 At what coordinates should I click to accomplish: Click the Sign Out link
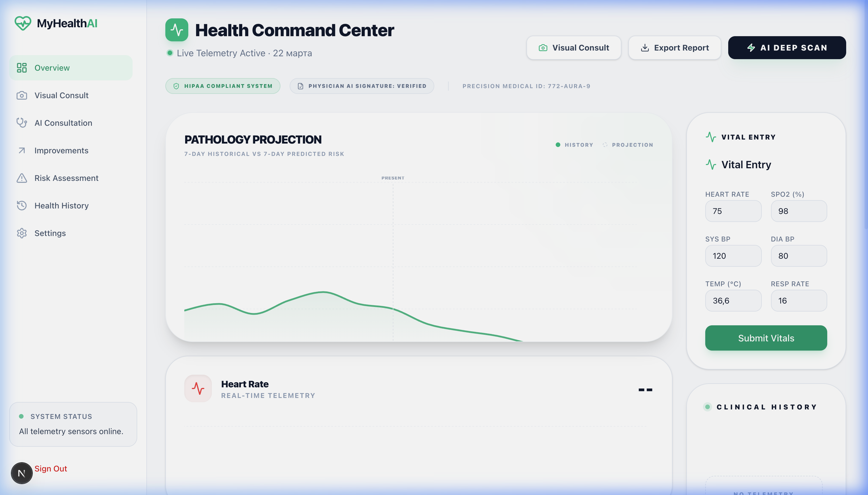[51, 469]
